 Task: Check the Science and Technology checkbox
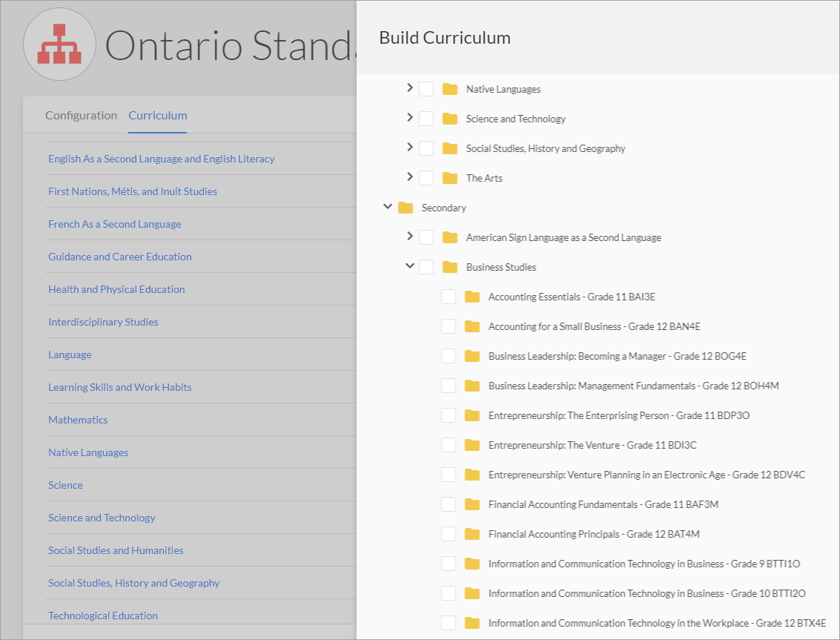(426, 119)
